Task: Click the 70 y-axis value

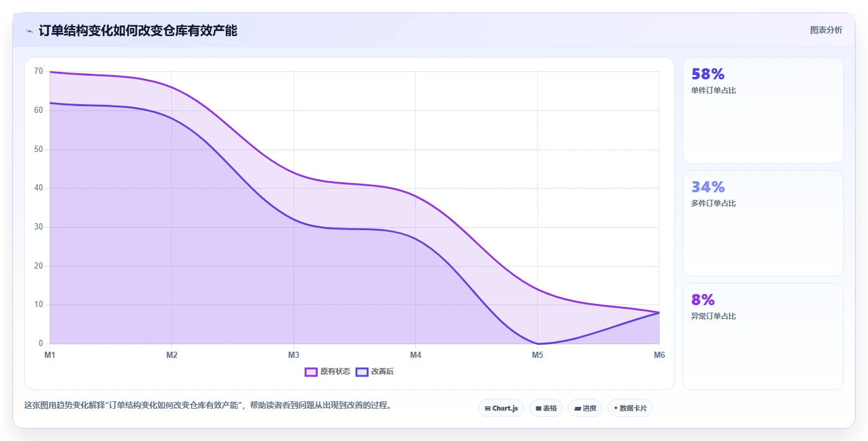Action: [x=38, y=71]
